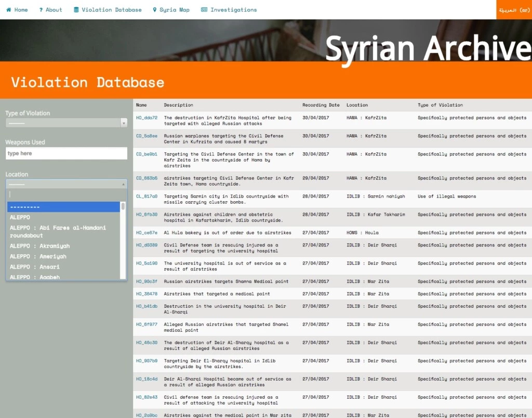Click the Violation Database stack icon
The image size is (532, 418).
coord(76,10)
